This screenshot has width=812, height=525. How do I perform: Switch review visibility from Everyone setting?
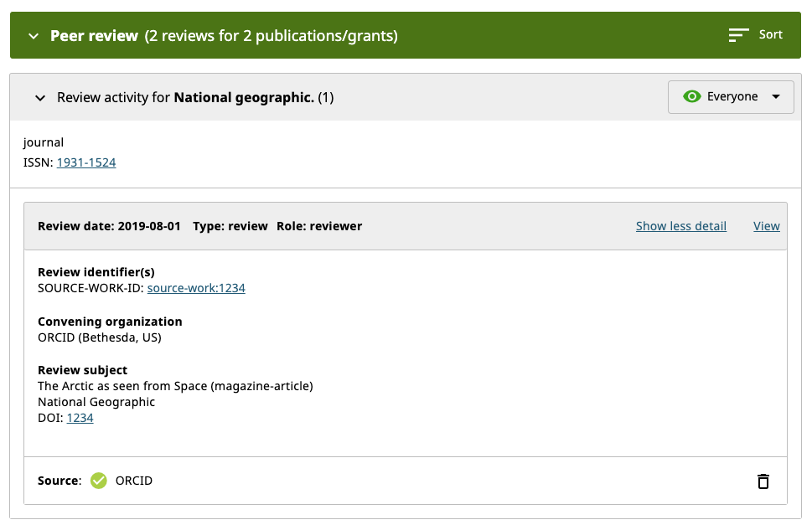(730, 96)
